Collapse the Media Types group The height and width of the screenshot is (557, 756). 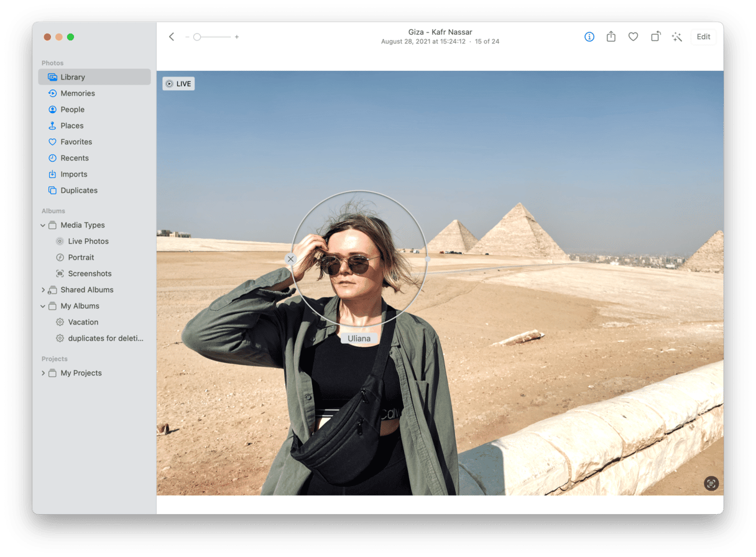[x=43, y=225]
